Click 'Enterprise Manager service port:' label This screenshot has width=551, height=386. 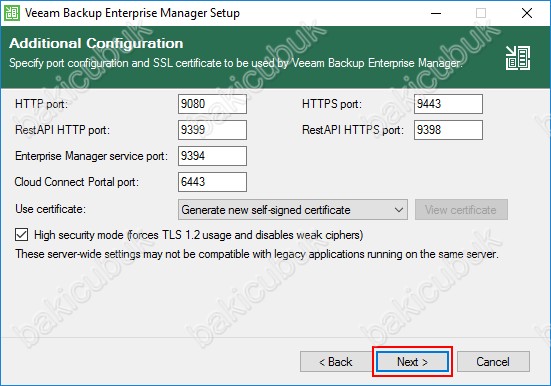[91, 156]
